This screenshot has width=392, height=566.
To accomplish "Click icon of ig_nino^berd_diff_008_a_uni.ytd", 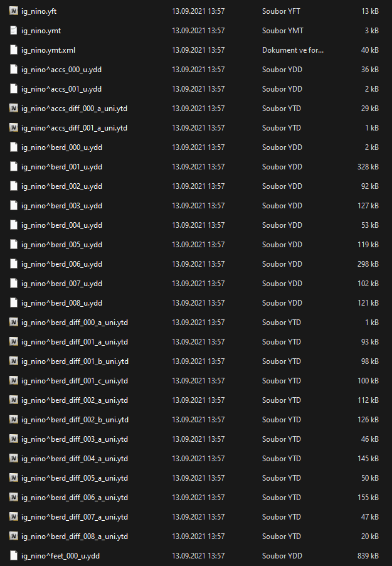I will pyautogui.click(x=14, y=536).
